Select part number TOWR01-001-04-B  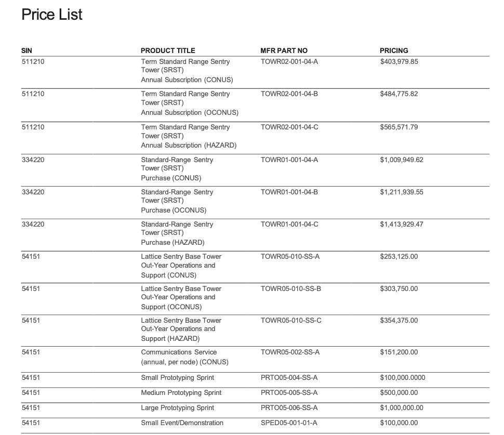(x=289, y=192)
